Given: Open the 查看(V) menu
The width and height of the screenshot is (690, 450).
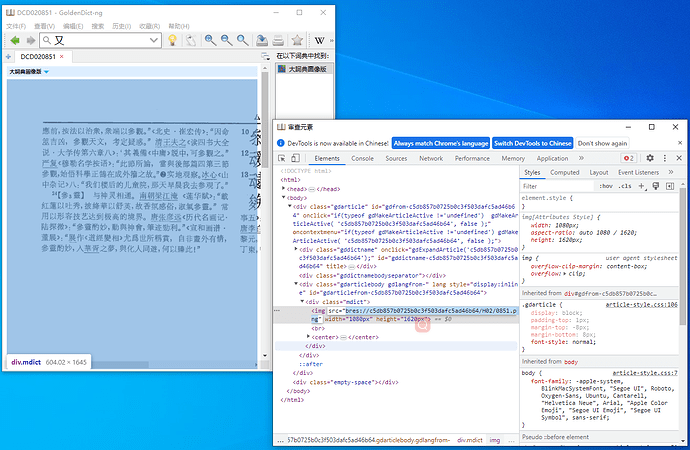Looking at the screenshot, I should coord(44,26).
